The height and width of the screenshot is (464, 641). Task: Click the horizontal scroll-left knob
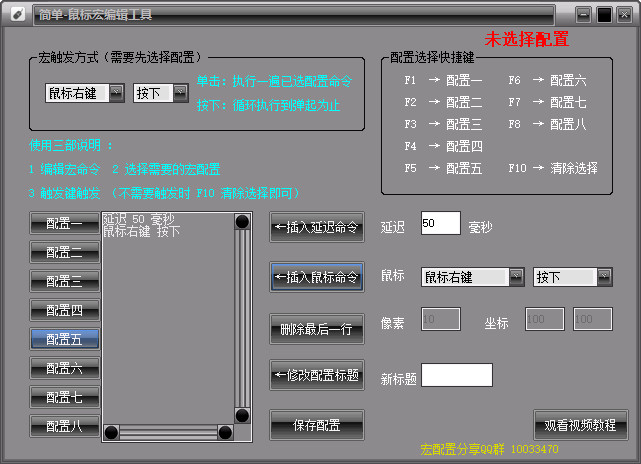pos(111,433)
